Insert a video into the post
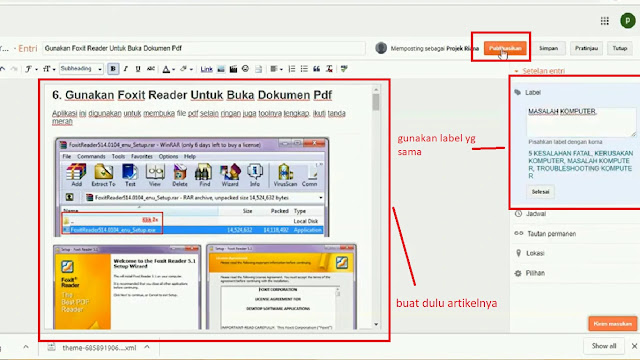 [x=233, y=69]
